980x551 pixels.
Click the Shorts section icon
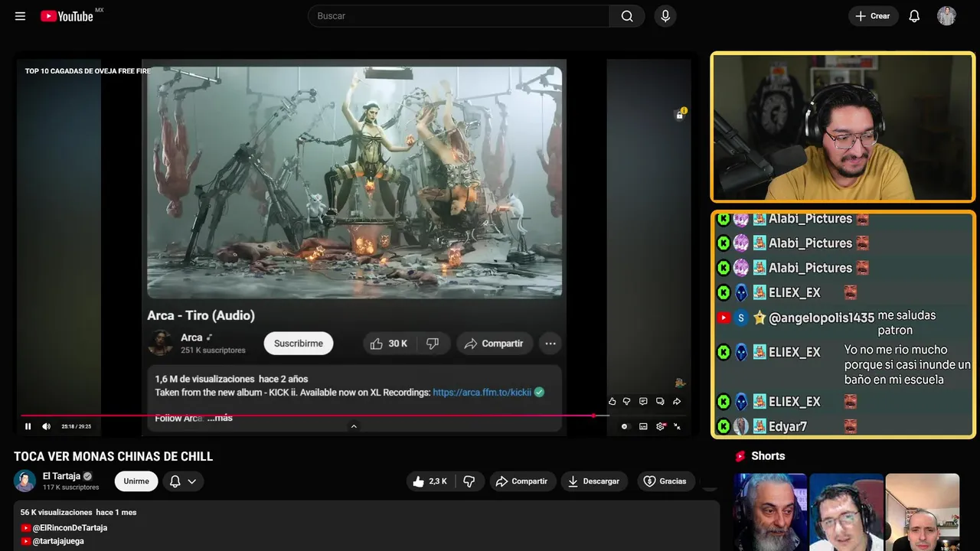(740, 456)
